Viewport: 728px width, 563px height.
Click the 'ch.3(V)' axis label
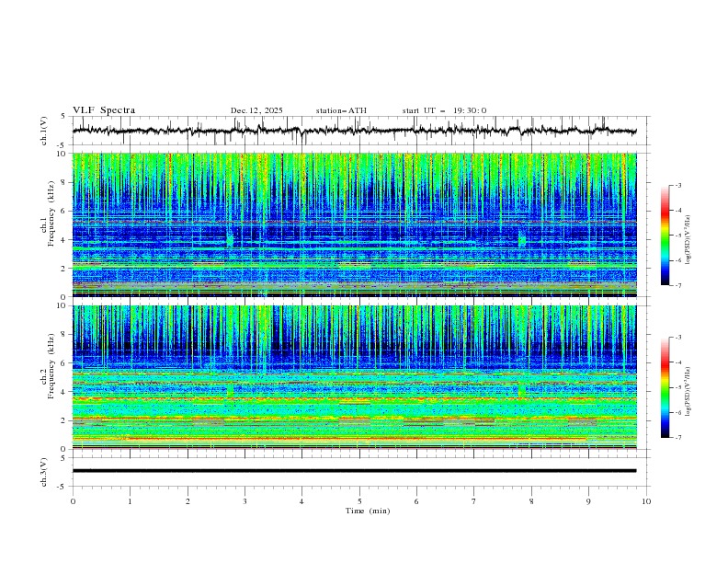click(x=44, y=472)
